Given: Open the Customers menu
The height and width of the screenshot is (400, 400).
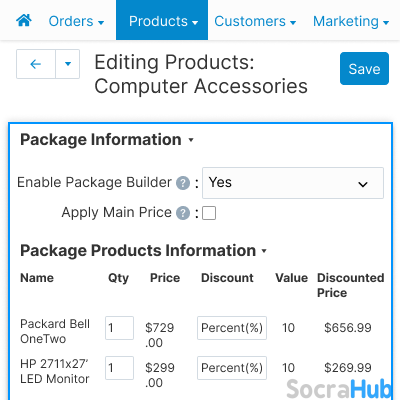Looking at the screenshot, I should coord(255,21).
